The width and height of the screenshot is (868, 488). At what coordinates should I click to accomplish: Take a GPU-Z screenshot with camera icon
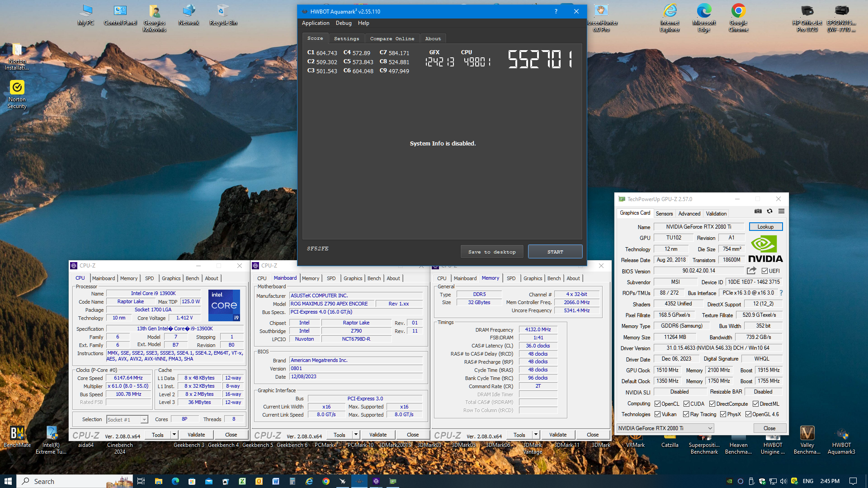tap(758, 211)
